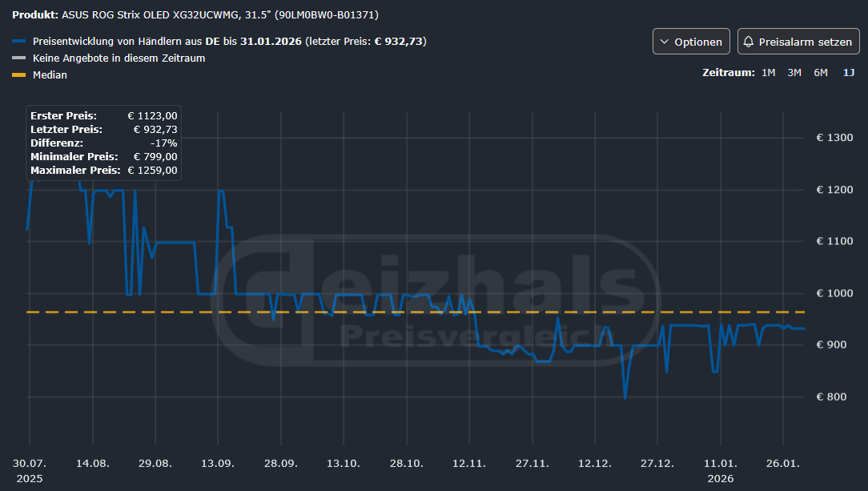
Task: Click the chevron arrow inside Optionen
Action: coord(665,42)
